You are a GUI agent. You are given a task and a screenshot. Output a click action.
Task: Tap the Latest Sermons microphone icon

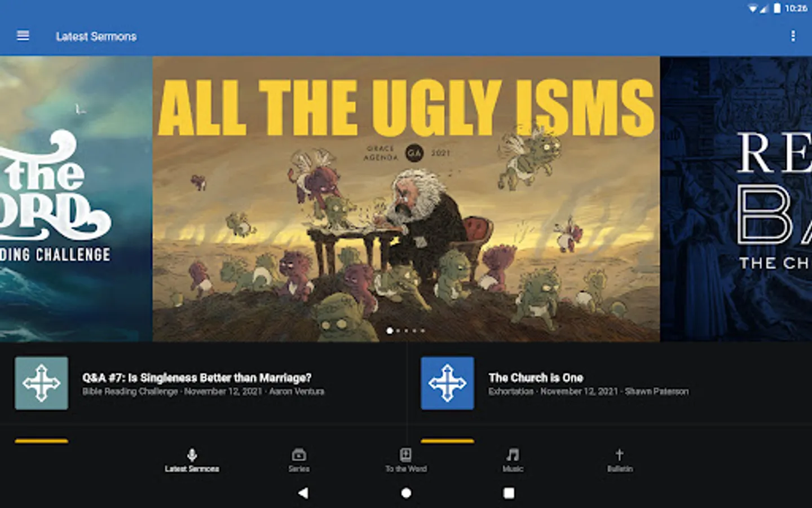click(x=192, y=454)
